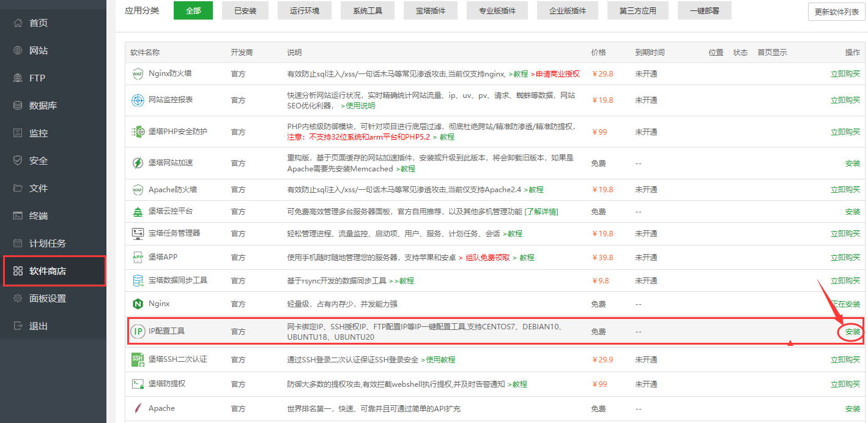Click the APP icon for 堡塔APP

point(138,257)
